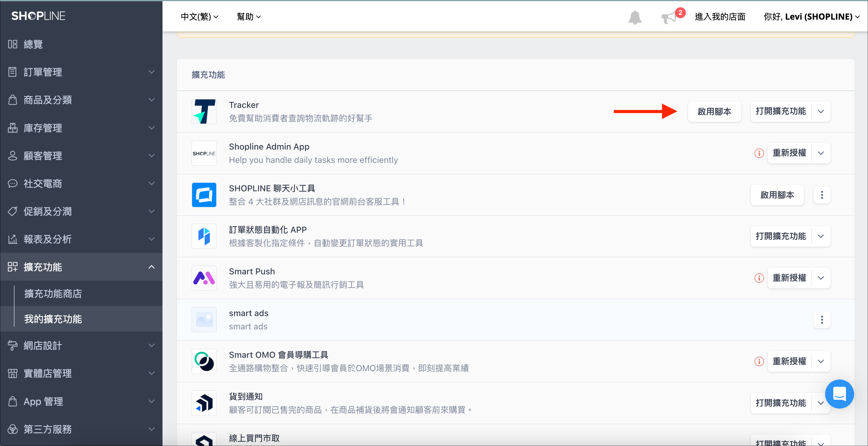Click the SHOPLINE 聊天小工具 app icon

click(x=204, y=195)
